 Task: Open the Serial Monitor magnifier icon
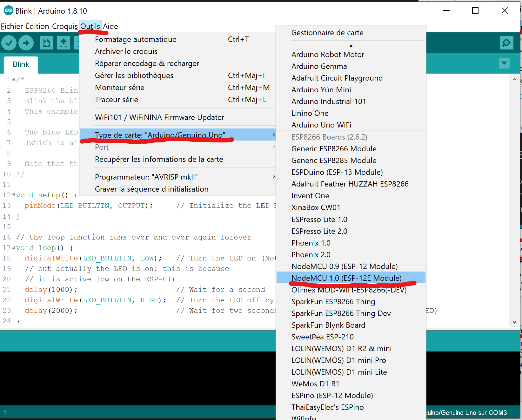(x=506, y=43)
